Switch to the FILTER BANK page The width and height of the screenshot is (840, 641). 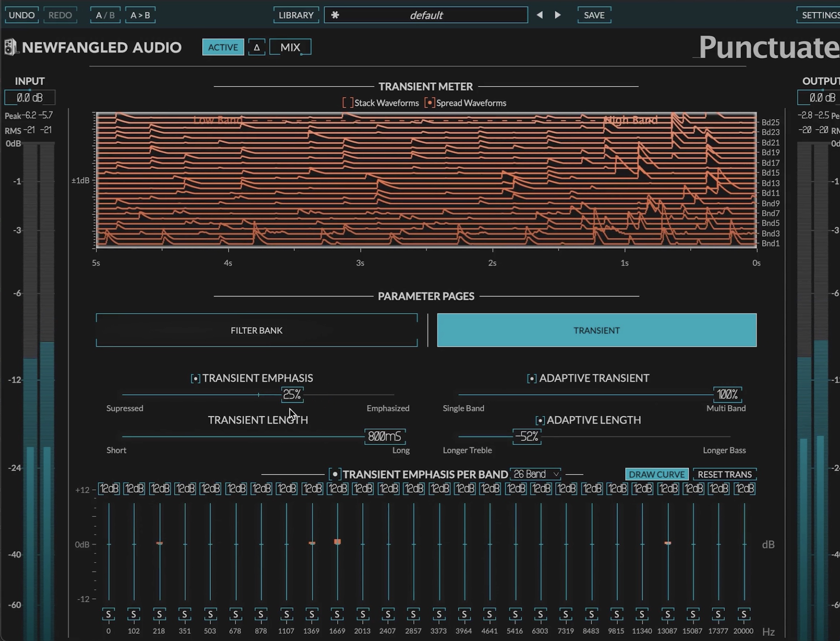(257, 330)
